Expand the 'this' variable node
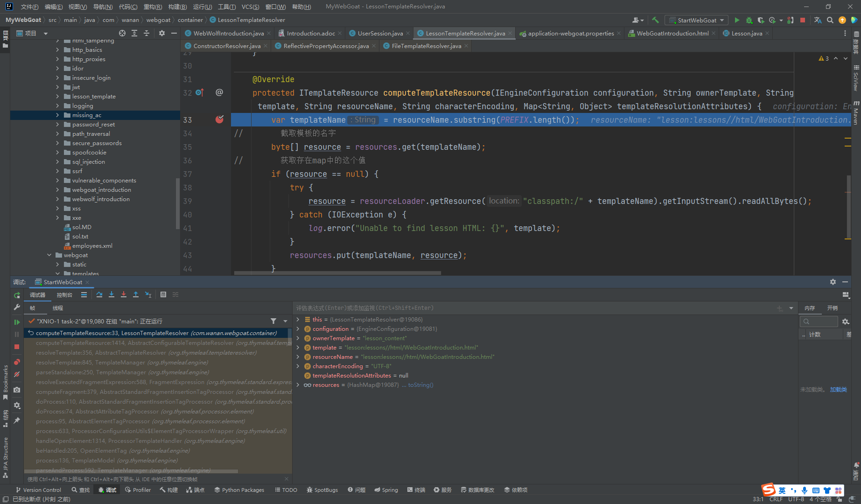The image size is (861, 504). 298,320
